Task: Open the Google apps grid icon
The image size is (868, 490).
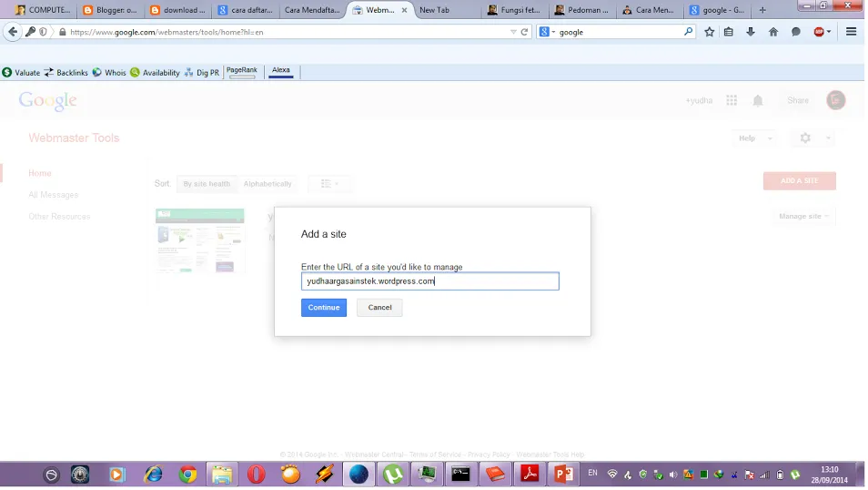Action: click(732, 100)
